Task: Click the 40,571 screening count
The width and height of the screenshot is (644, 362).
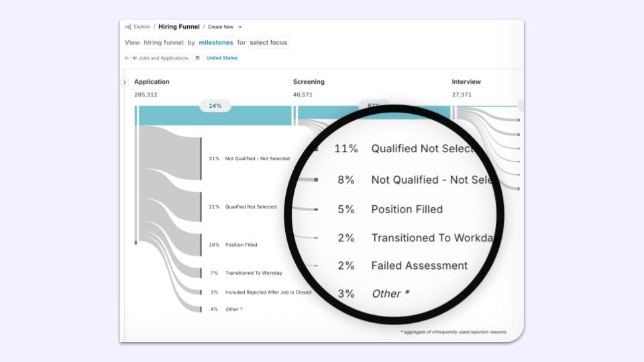Action: (x=303, y=95)
